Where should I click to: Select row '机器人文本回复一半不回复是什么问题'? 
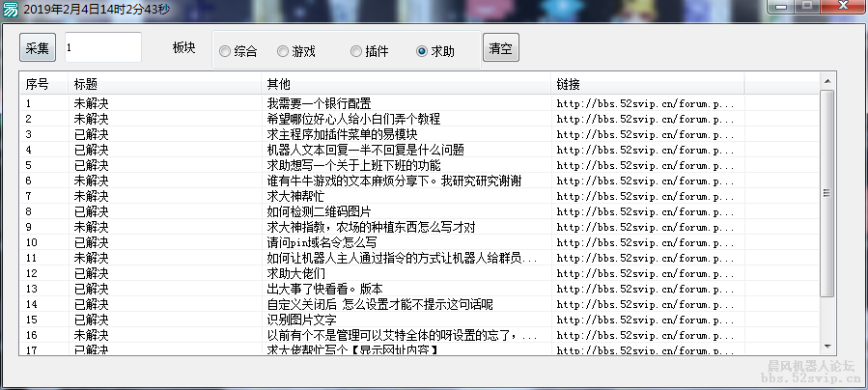point(420,150)
